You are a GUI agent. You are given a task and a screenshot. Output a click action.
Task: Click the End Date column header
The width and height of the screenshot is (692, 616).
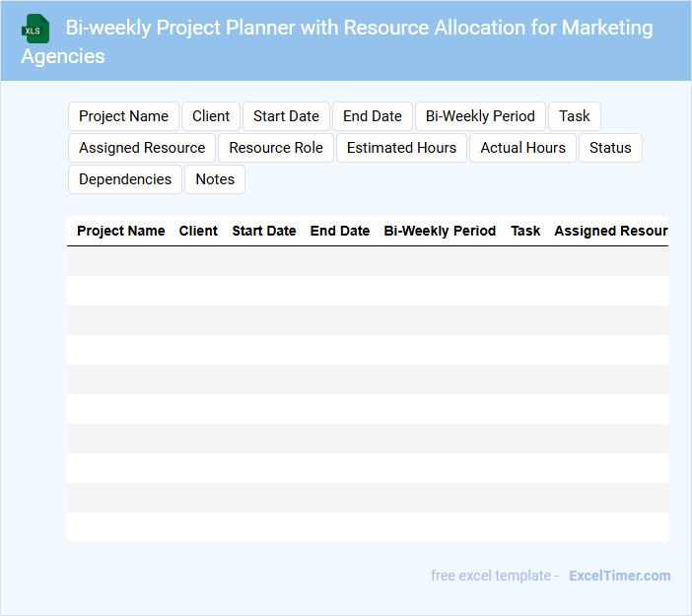point(340,231)
